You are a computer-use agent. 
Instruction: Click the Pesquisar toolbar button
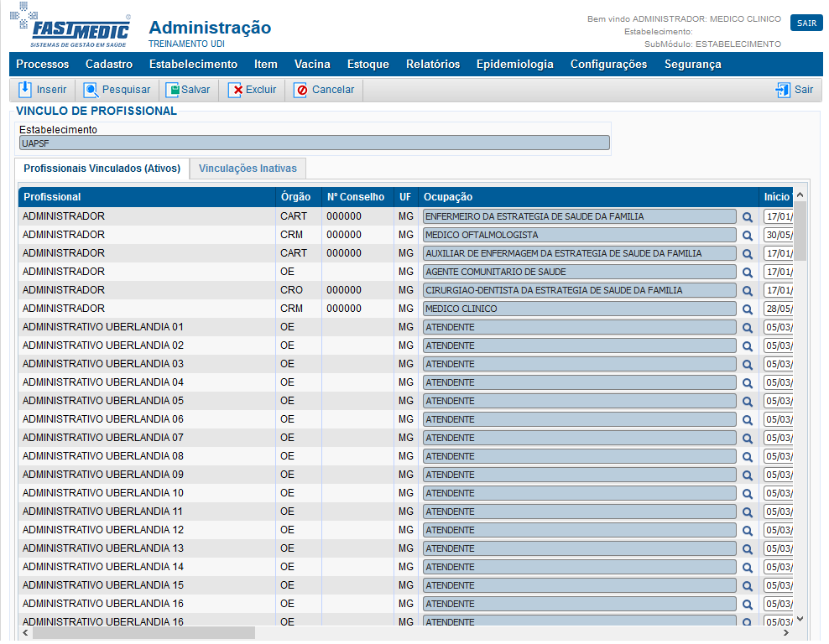click(117, 90)
